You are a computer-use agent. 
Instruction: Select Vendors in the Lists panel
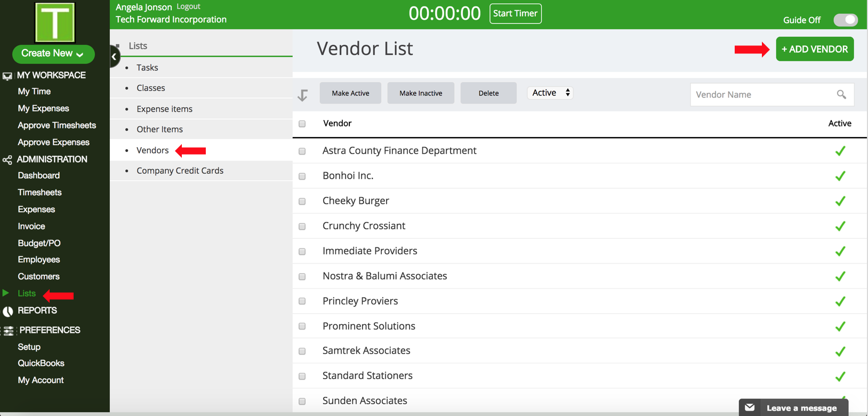point(152,150)
